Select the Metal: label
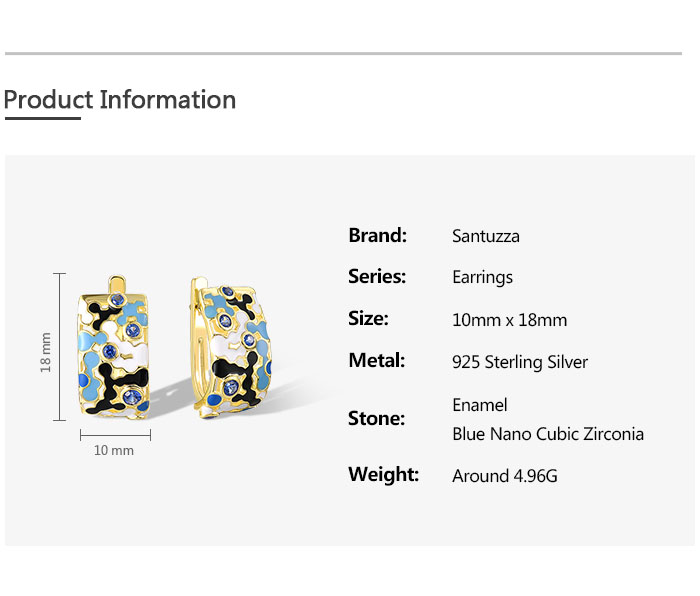The image size is (700, 596). (x=376, y=361)
